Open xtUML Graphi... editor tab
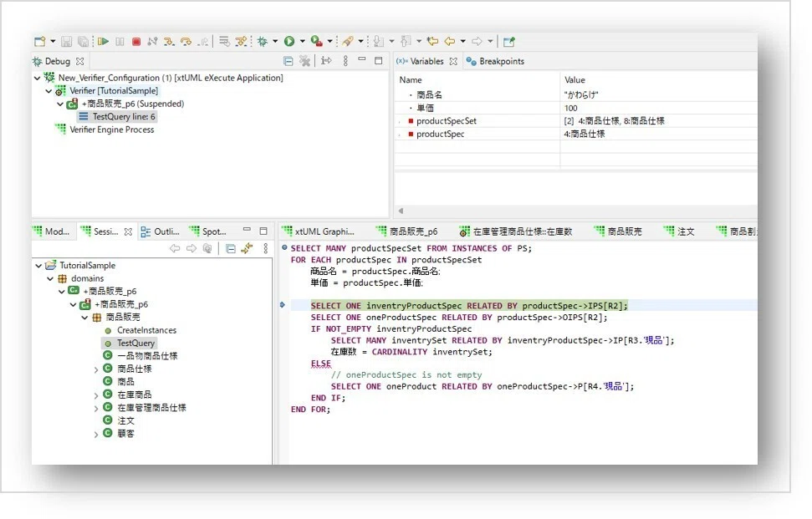812x519 pixels. (319, 232)
